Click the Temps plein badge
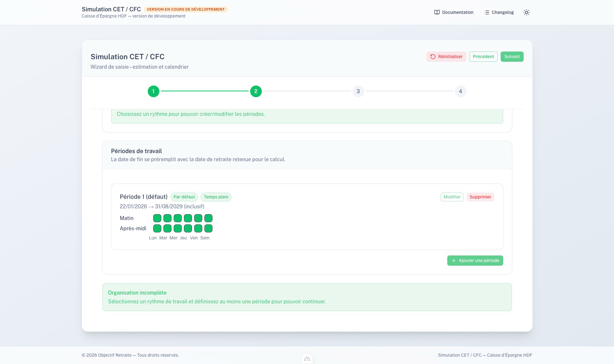This screenshot has height=364, width=614. click(216, 197)
